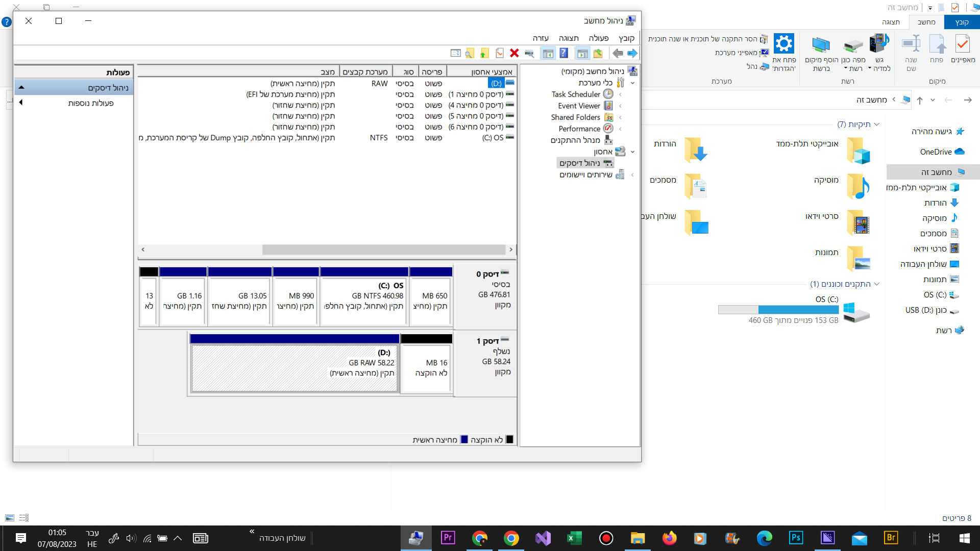Select the (D:) volume row in the list
Screen dimensions: 980x551
point(327,83)
